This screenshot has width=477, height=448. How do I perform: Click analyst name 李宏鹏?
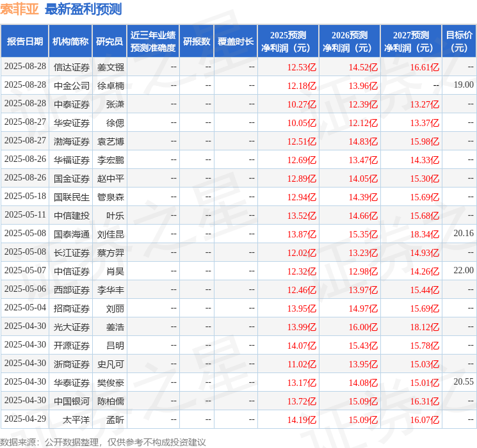point(111,160)
